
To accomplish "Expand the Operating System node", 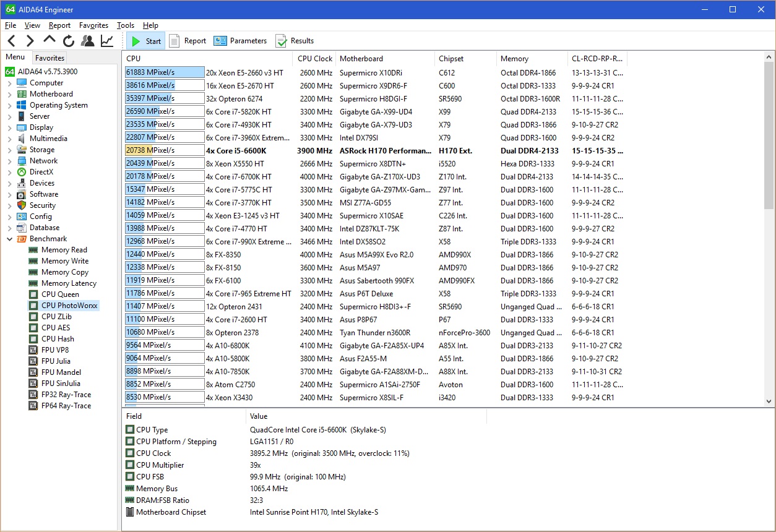I will (10, 105).
